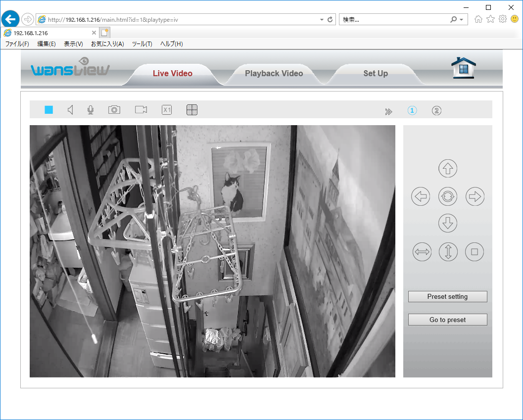Tilt the camera down
Viewport: 523px width, 420px height.
point(448,223)
